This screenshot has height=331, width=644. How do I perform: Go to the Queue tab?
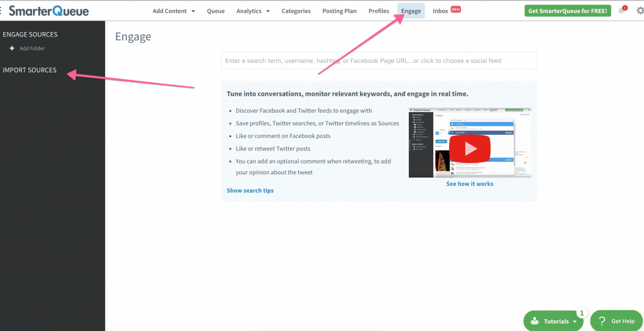pyautogui.click(x=216, y=11)
